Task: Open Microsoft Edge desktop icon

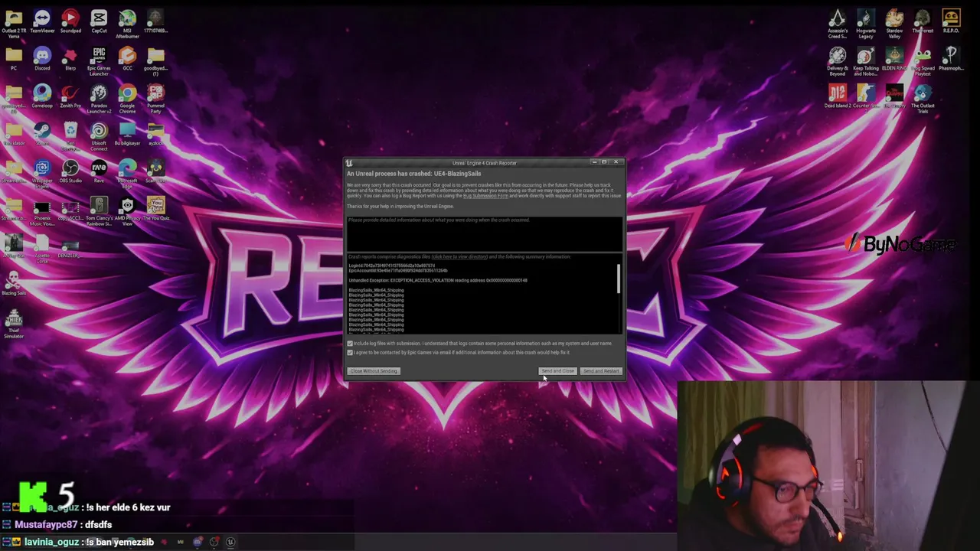Action: click(127, 174)
